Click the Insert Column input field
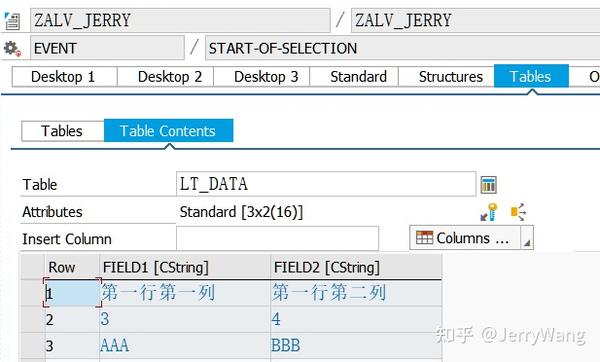Screen dimensions: 600x362 click(x=277, y=239)
